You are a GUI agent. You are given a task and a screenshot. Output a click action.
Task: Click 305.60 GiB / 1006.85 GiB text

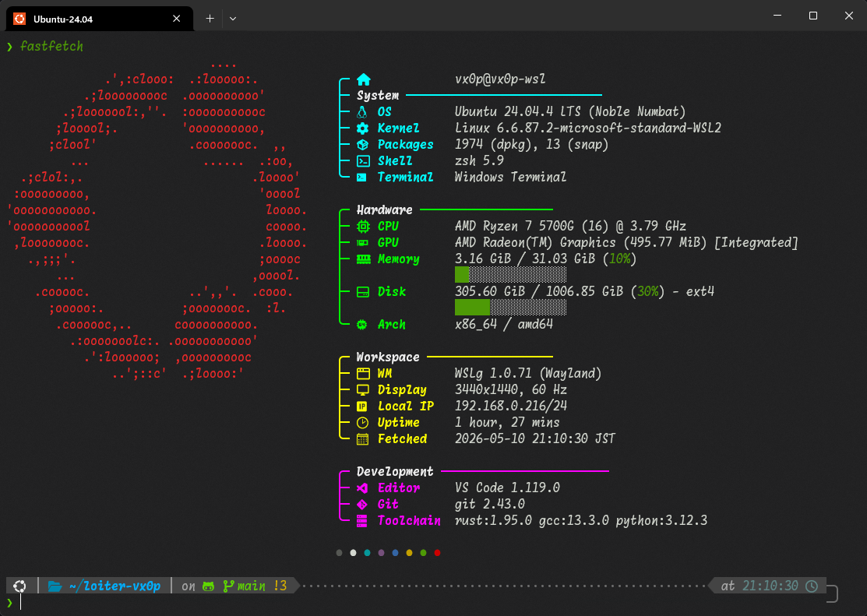tap(539, 291)
